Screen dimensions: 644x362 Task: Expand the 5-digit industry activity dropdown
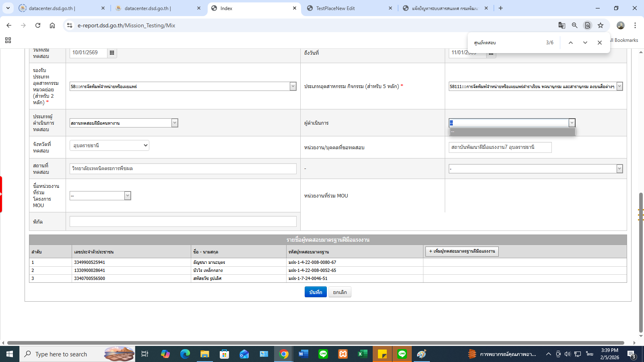pyautogui.click(x=619, y=86)
